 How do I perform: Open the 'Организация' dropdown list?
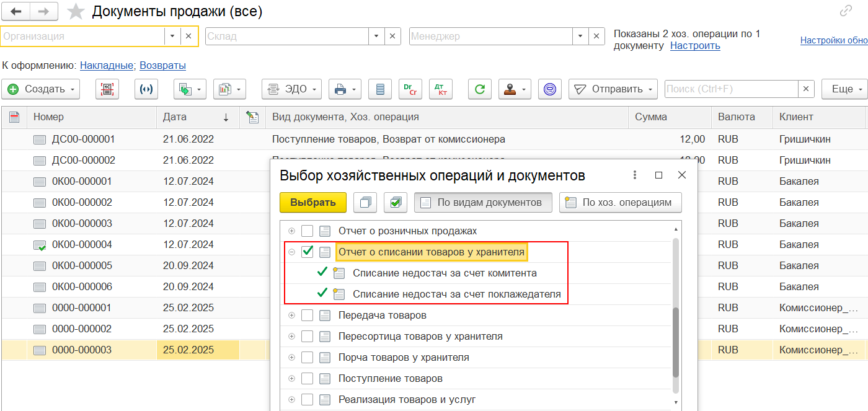click(172, 37)
